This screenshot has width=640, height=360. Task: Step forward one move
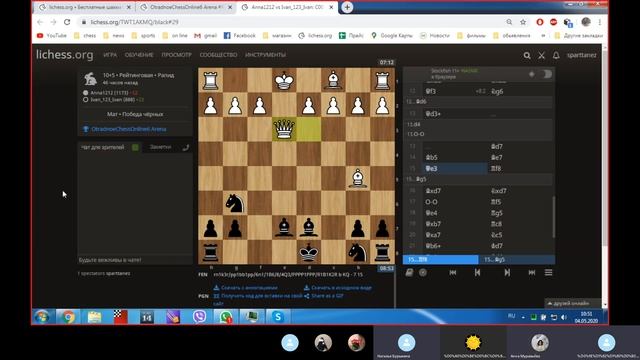coord(507,272)
